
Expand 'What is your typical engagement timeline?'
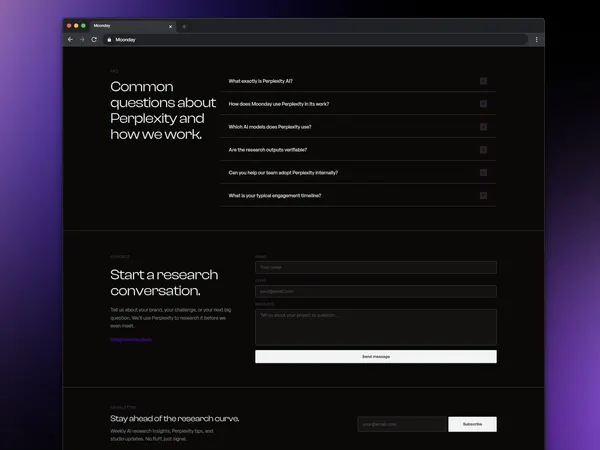tap(358, 196)
